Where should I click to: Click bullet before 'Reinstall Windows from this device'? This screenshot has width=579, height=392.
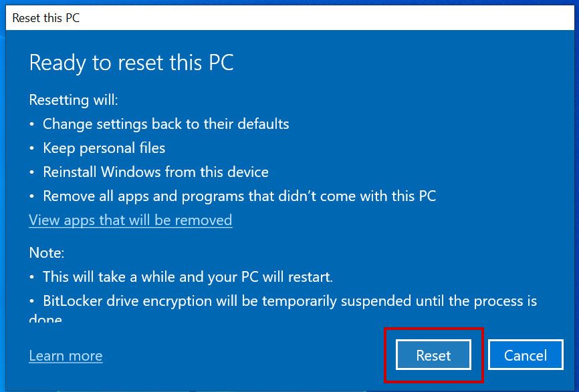[32, 173]
